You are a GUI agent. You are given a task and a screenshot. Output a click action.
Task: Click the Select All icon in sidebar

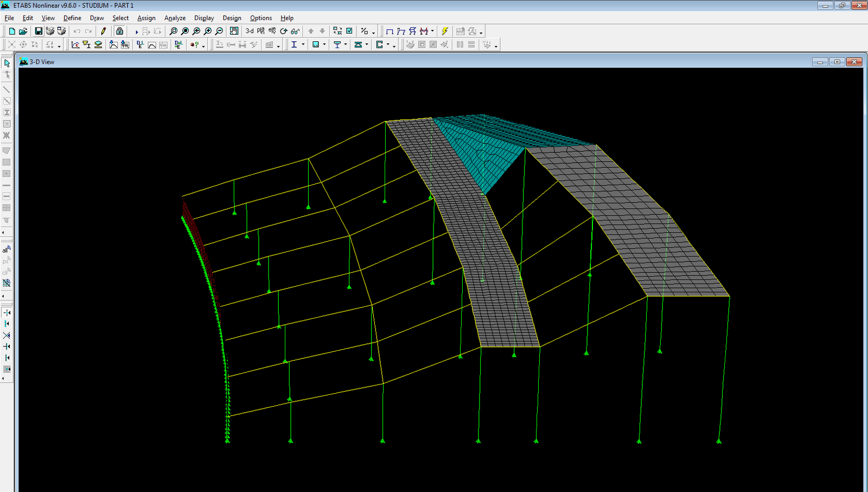pyautogui.click(x=7, y=250)
